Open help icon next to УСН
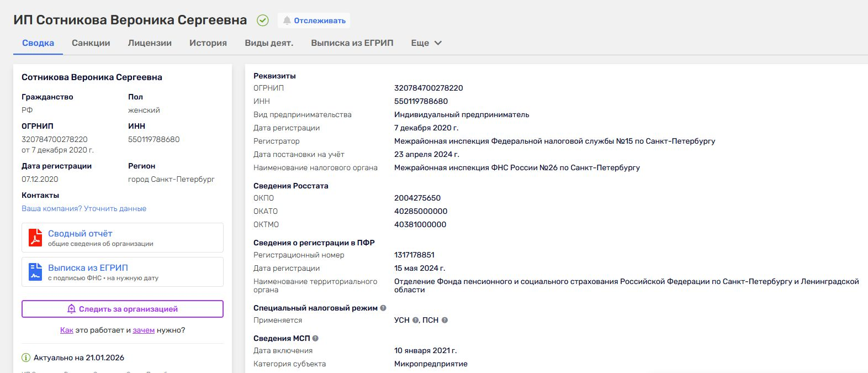The width and height of the screenshot is (868, 373). pyautogui.click(x=415, y=320)
